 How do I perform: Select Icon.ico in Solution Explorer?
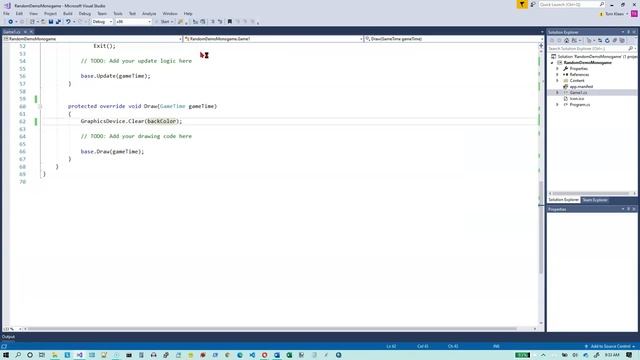577,99
